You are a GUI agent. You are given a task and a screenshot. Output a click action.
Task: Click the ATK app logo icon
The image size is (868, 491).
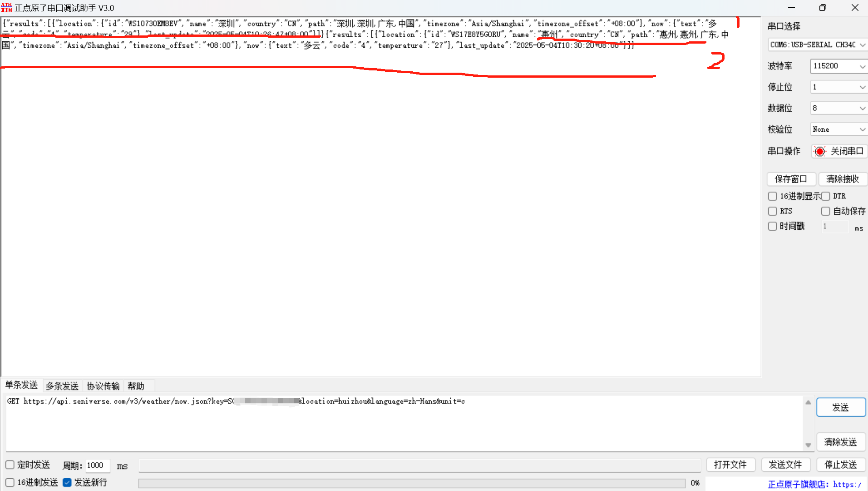6,8
